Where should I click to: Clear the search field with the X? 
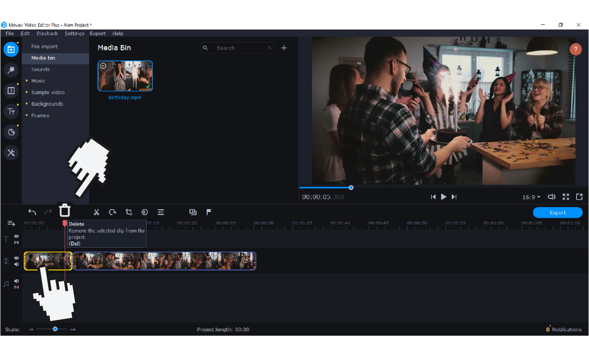tap(269, 48)
